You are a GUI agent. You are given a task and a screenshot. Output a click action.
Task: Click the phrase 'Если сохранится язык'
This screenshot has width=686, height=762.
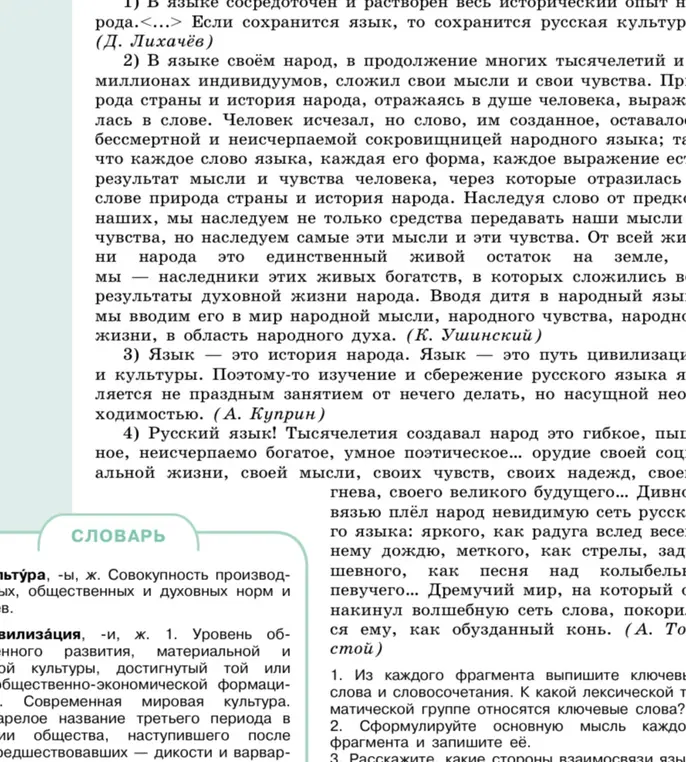294,22
